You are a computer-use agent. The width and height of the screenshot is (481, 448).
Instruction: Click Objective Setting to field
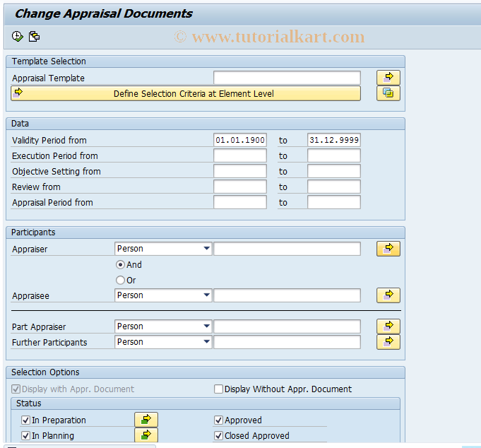point(334,171)
